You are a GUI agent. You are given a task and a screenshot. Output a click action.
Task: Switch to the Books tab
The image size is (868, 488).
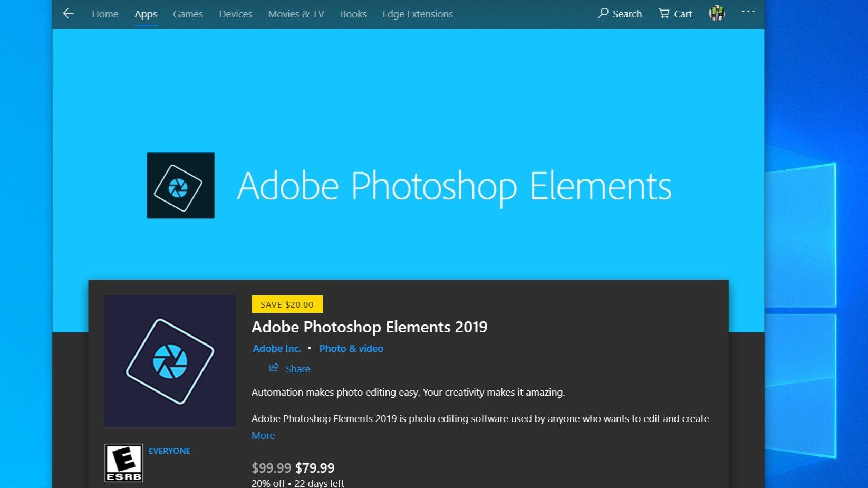click(x=353, y=14)
